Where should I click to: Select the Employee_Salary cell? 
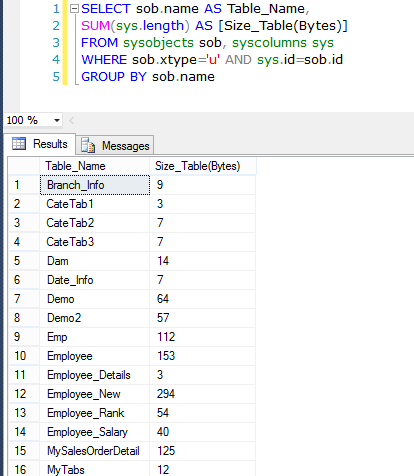point(95,432)
